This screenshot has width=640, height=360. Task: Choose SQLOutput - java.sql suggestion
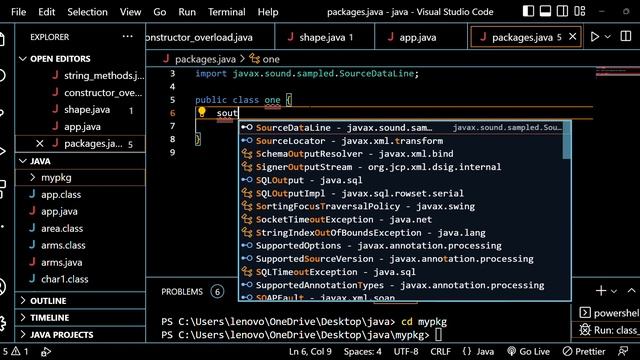click(x=401, y=180)
